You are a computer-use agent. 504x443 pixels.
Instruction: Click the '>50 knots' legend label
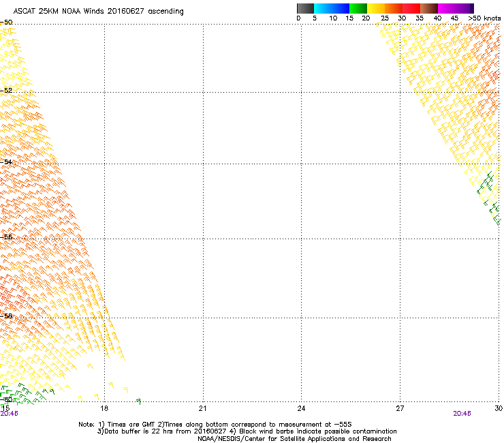(x=484, y=18)
